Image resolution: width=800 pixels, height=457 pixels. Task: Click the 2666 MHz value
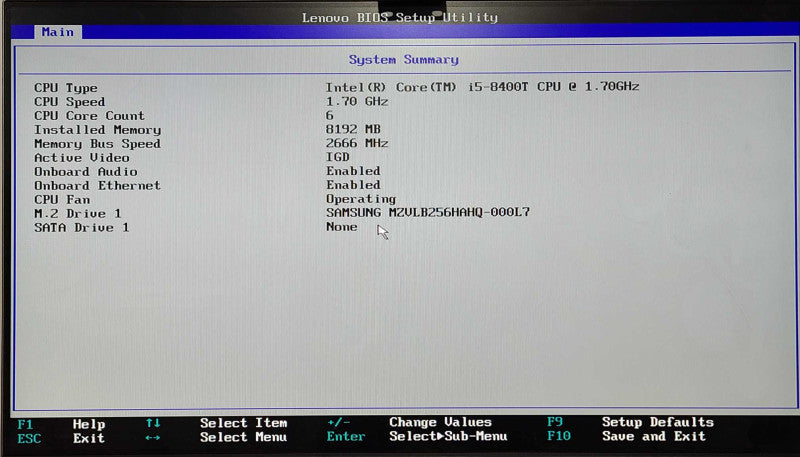(x=357, y=143)
